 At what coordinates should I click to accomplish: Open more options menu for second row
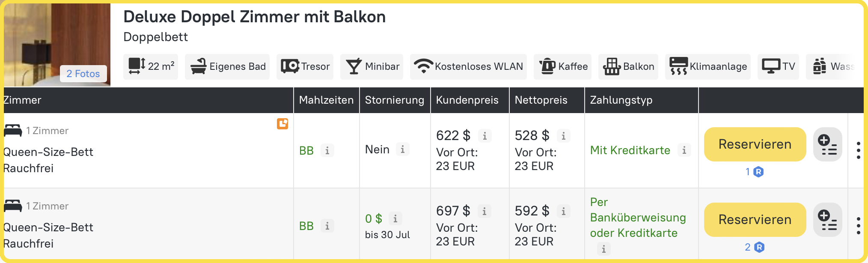(x=858, y=226)
